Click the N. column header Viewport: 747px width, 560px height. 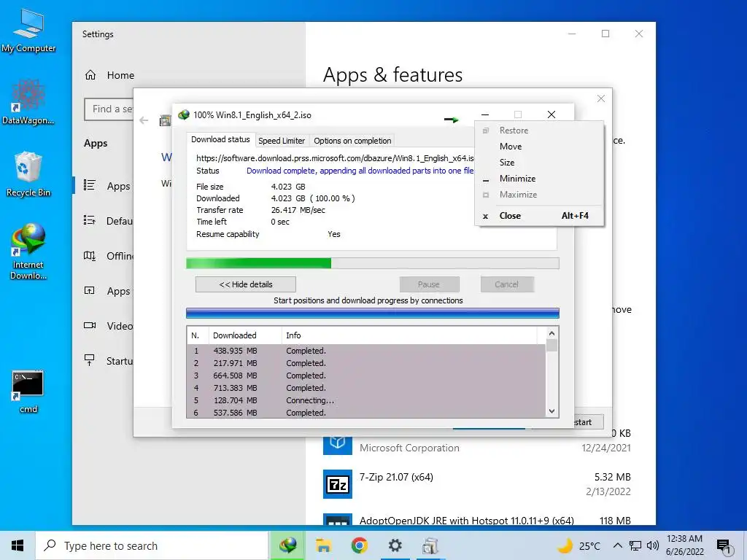[x=198, y=335]
